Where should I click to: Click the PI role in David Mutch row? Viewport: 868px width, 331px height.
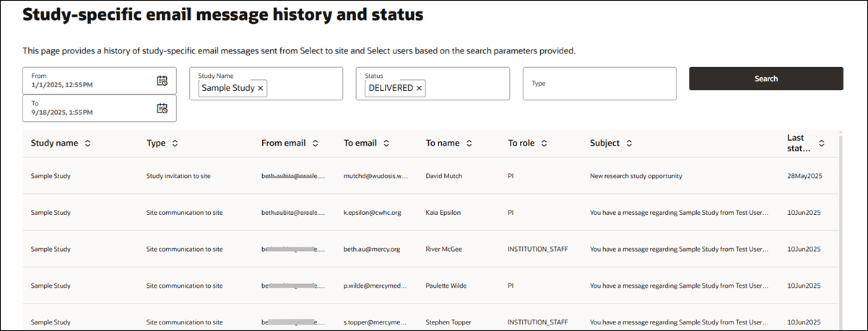point(511,176)
